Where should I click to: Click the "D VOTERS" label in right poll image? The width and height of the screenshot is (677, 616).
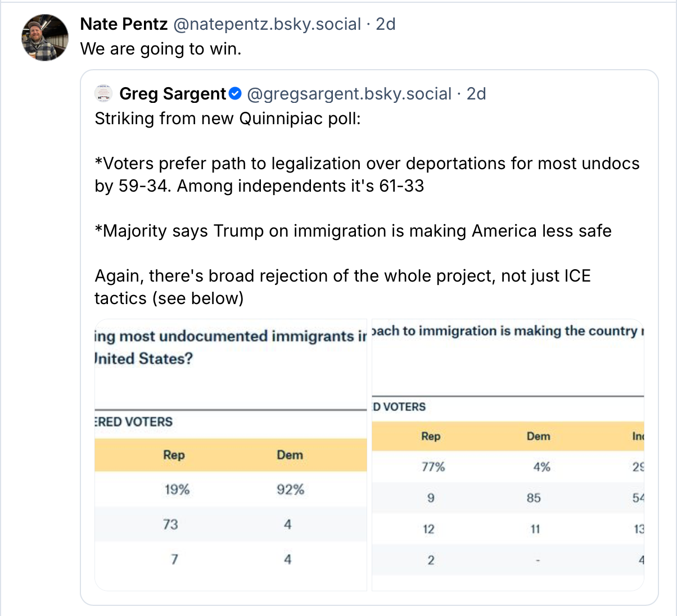[399, 407]
